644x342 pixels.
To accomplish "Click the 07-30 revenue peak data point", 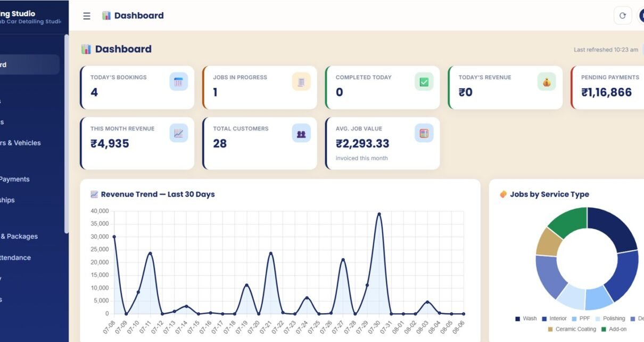I will [379, 214].
